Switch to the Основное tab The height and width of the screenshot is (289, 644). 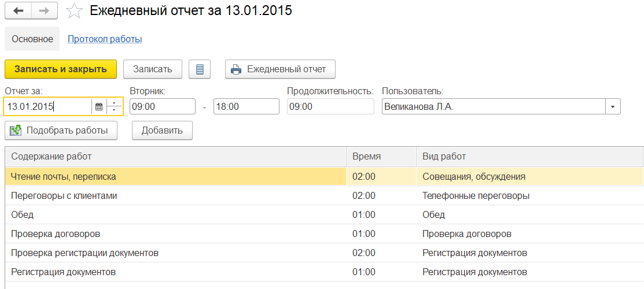pos(32,39)
